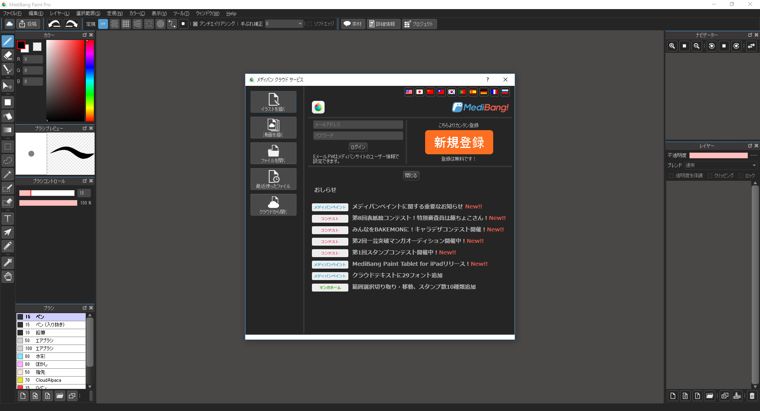Viewport: 760px width, 411px height.
Task: Choose the Bucket fill tool
Action: (x=7, y=116)
